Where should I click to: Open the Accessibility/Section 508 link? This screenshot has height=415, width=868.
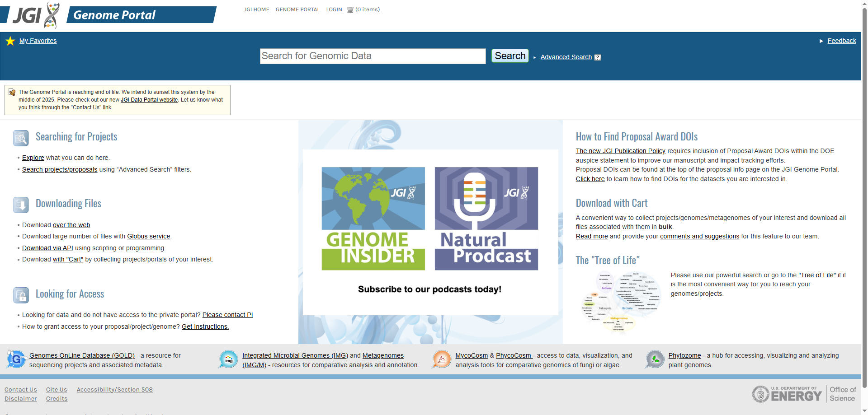(x=114, y=390)
